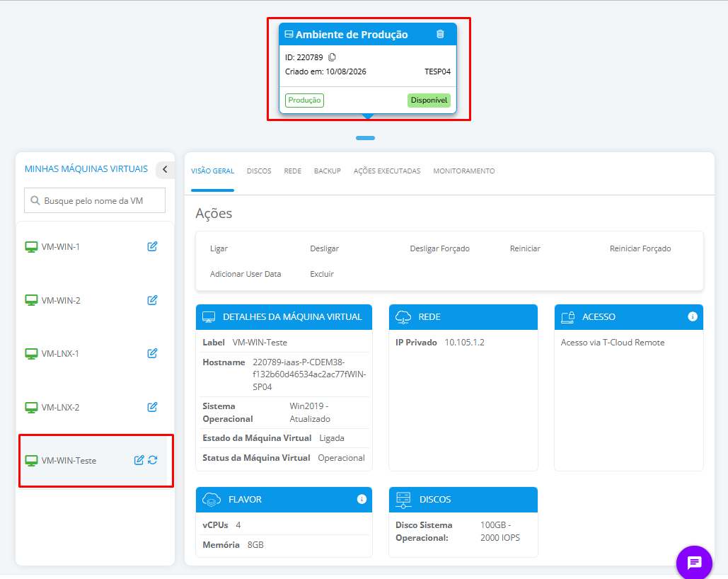Click lock laptop icon in Acesso header

point(568,317)
